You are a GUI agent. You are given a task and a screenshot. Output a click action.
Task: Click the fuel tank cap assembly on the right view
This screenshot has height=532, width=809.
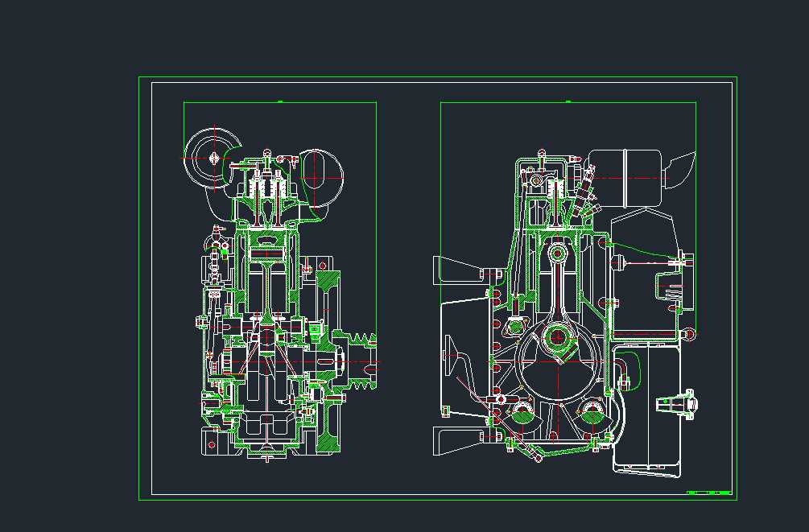click(676, 403)
